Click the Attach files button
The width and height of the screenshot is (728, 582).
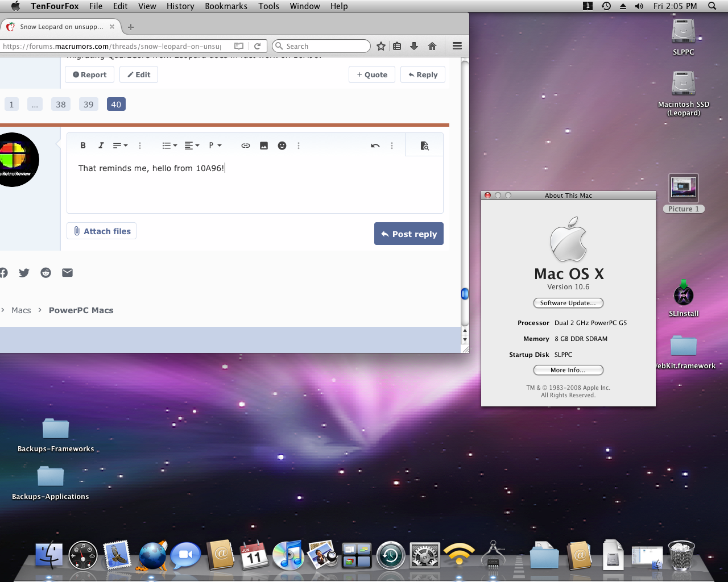(102, 231)
